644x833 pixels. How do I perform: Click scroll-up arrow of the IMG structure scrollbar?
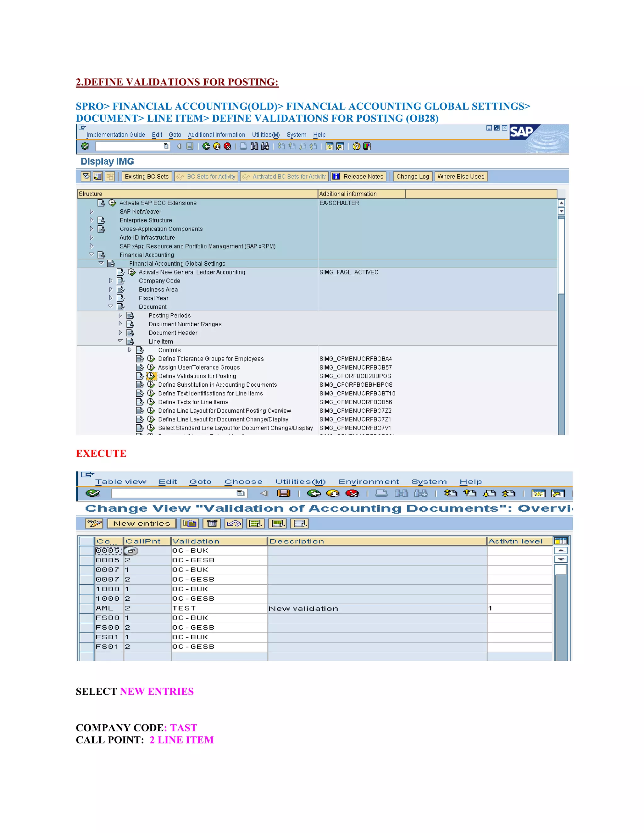pos(561,202)
